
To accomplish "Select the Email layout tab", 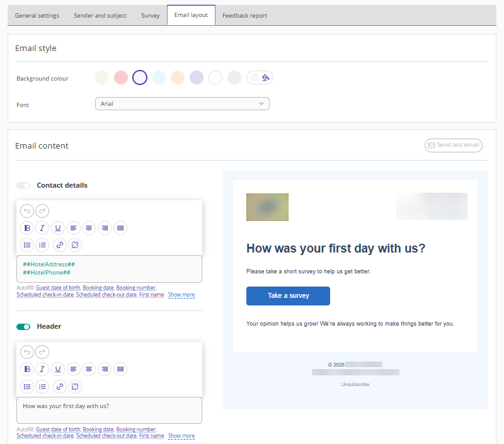I will tap(191, 15).
